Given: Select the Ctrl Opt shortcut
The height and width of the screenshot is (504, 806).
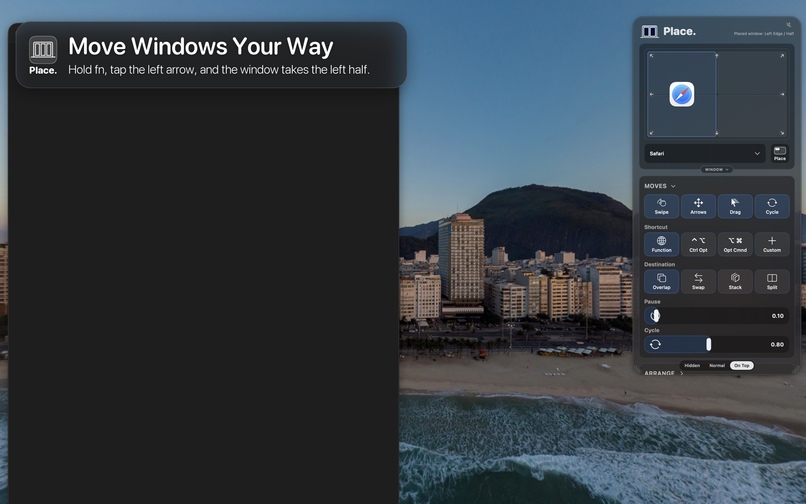Looking at the screenshot, I should [x=698, y=244].
